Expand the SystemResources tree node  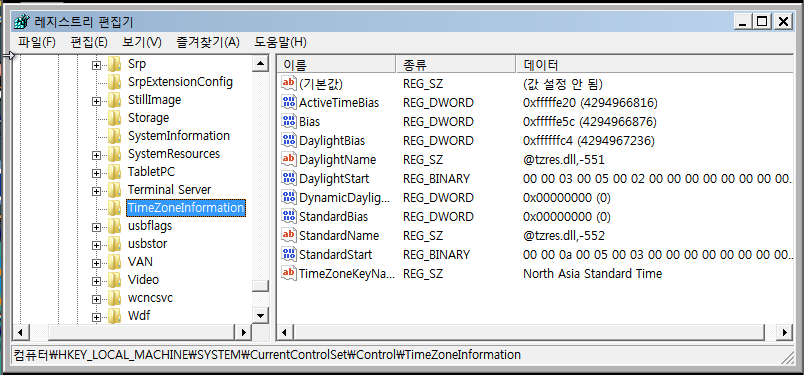[96, 155]
